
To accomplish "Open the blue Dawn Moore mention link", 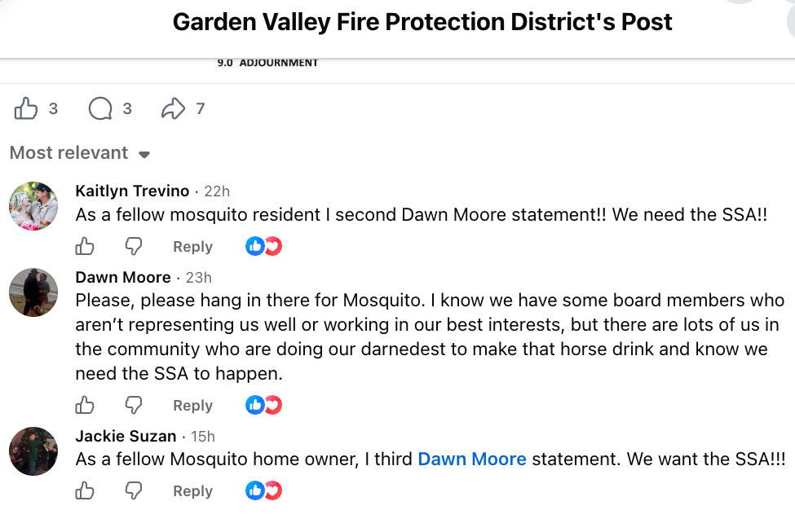I will pos(472,459).
